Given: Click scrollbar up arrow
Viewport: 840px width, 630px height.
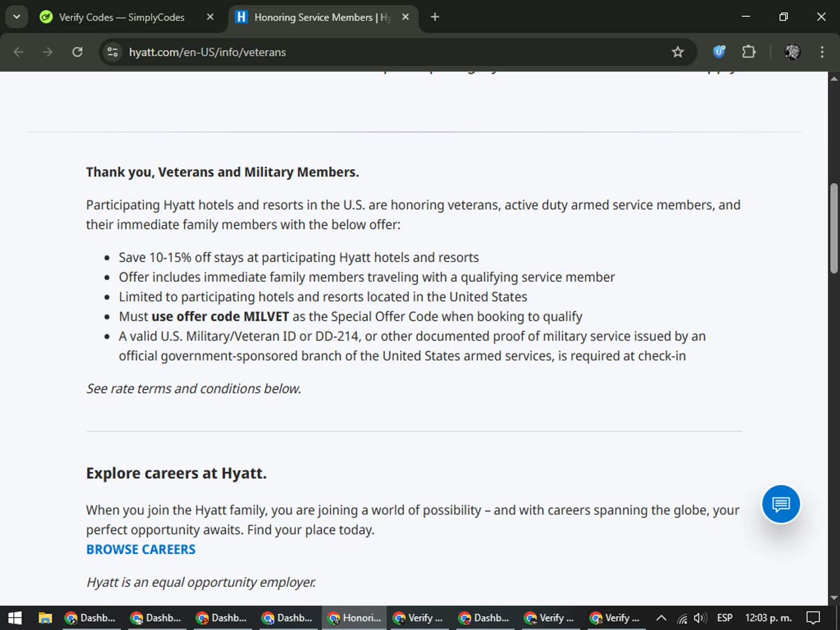Looking at the screenshot, I should (834, 78).
